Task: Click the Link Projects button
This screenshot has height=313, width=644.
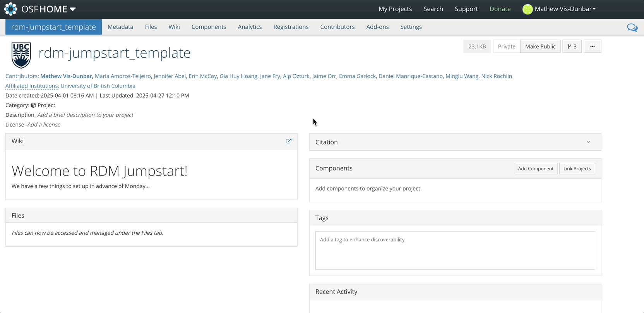Action: pyautogui.click(x=577, y=169)
